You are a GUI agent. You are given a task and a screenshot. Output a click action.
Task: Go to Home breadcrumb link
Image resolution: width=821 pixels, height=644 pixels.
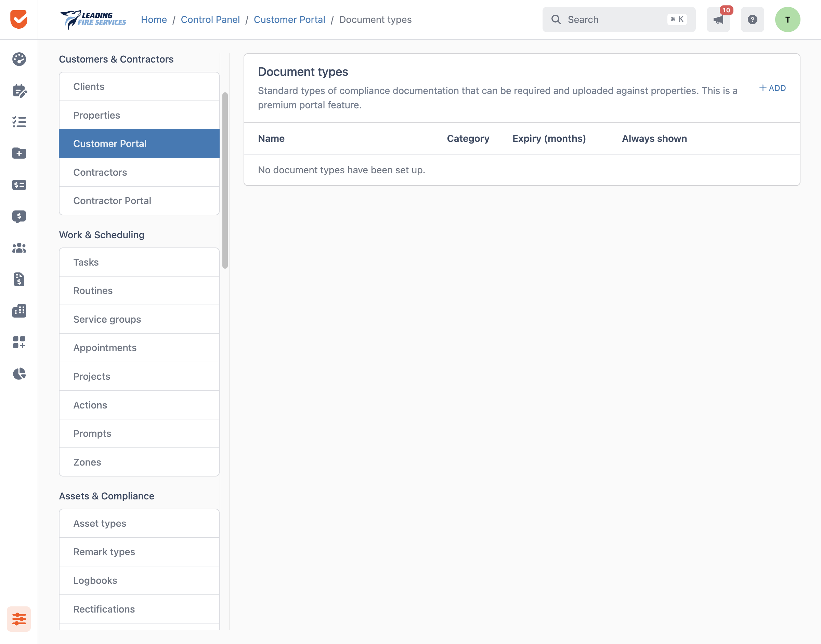click(154, 19)
